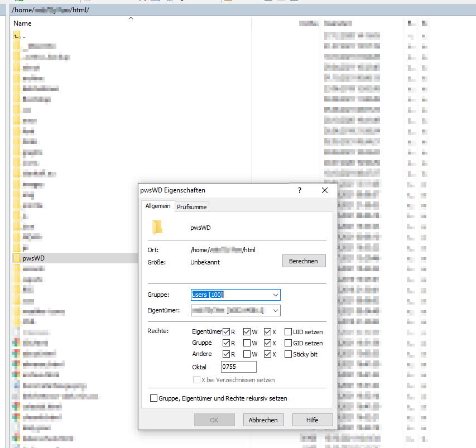Click the Berechnen size button
The height and width of the screenshot is (448, 476).
pos(304,261)
